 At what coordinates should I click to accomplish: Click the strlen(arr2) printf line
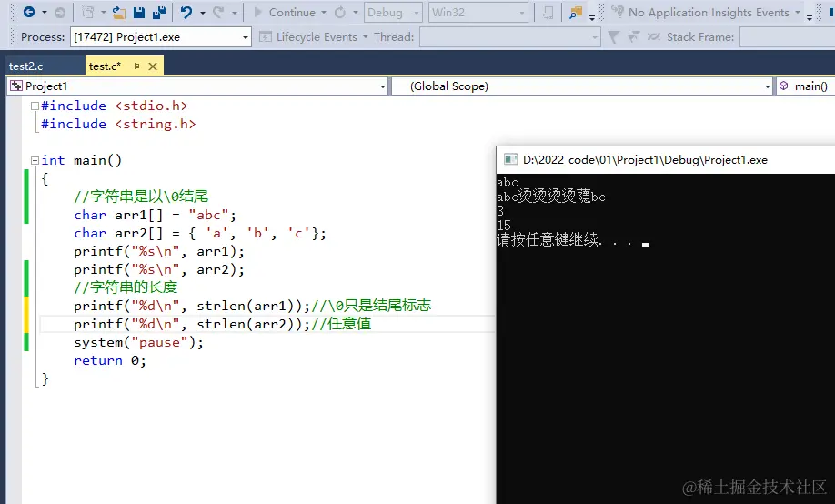(223, 324)
